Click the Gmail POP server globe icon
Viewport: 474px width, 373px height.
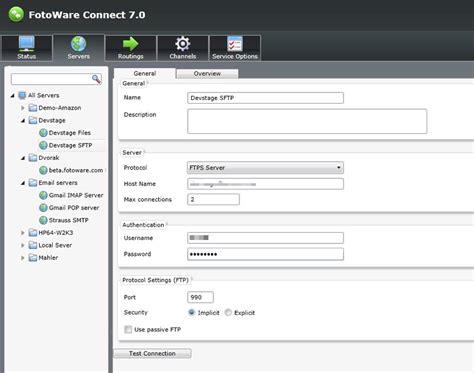[x=43, y=208]
